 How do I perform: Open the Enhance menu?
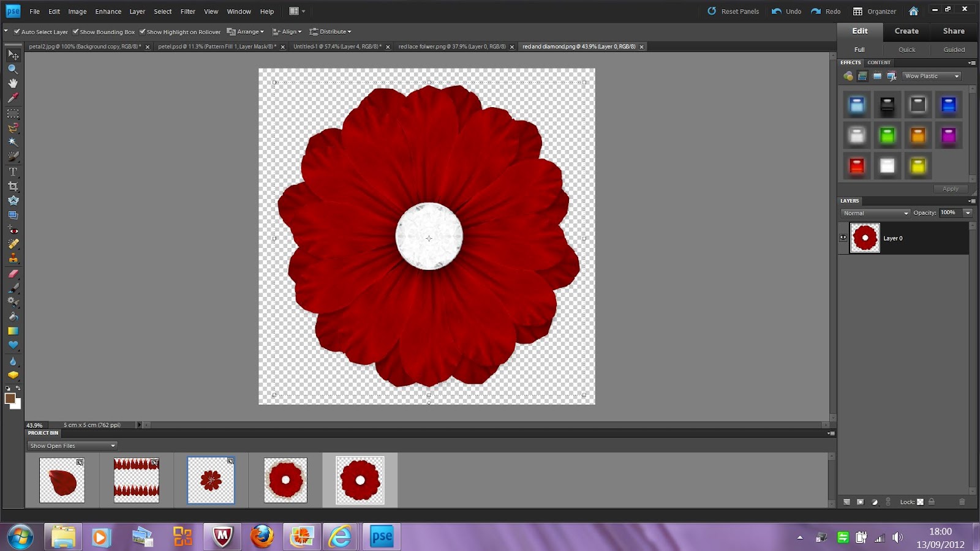tap(108, 11)
